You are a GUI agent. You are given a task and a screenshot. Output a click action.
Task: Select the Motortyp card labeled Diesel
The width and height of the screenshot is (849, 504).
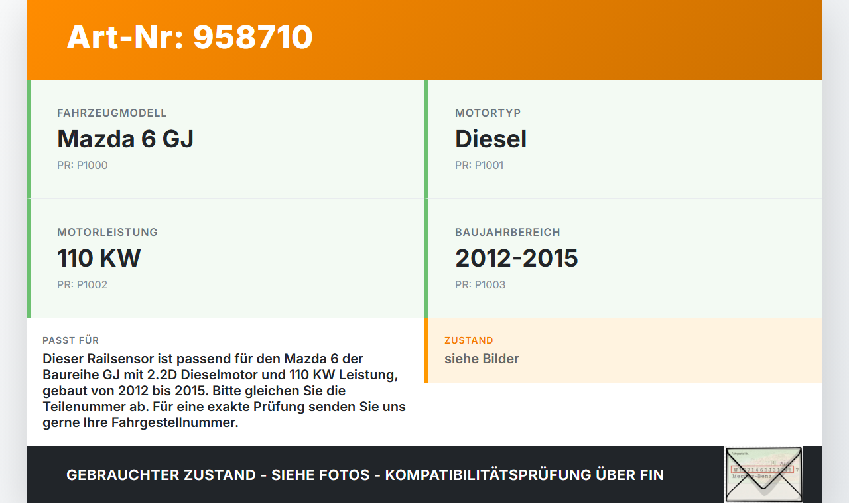pos(490,139)
